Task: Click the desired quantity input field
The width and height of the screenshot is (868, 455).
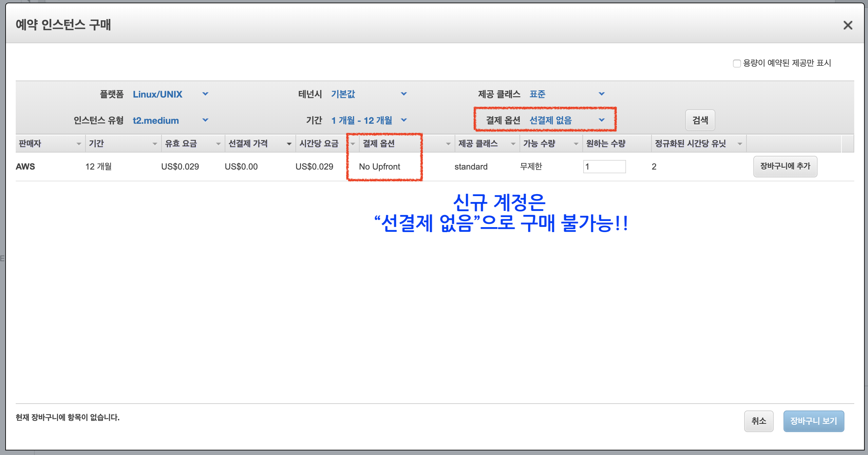Action: [x=604, y=167]
